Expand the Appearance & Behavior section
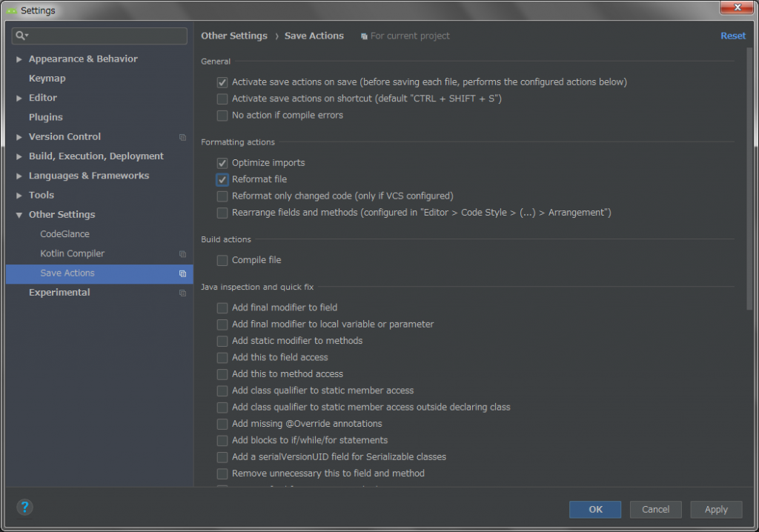 pos(19,59)
